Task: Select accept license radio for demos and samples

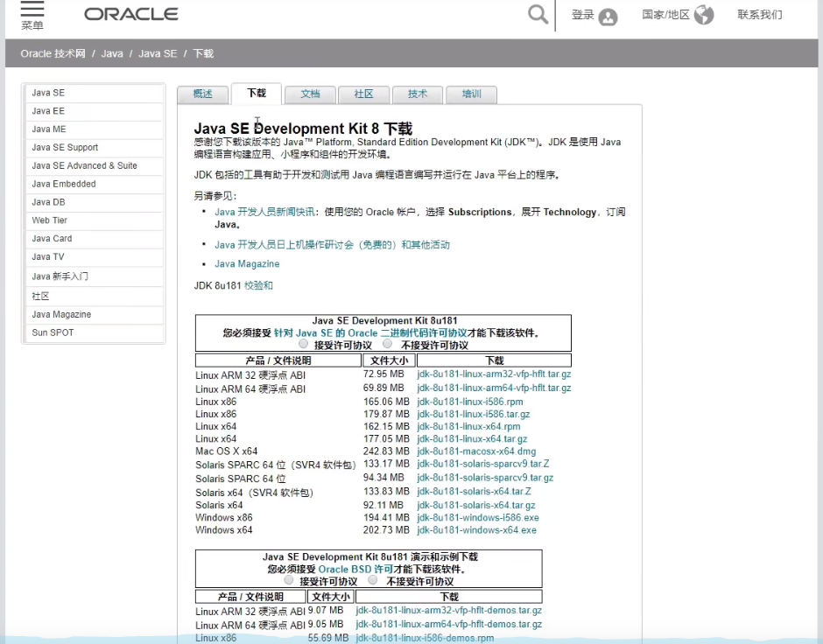Action: (x=289, y=580)
